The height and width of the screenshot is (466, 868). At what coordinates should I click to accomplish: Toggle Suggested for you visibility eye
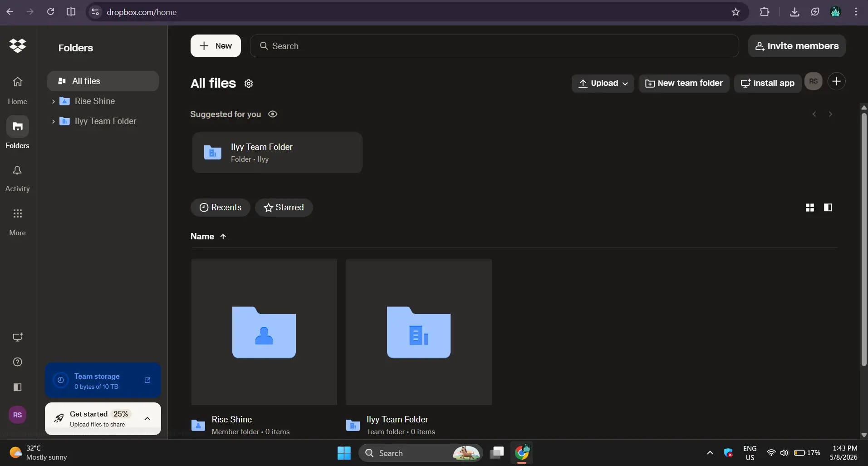(x=273, y=114)
